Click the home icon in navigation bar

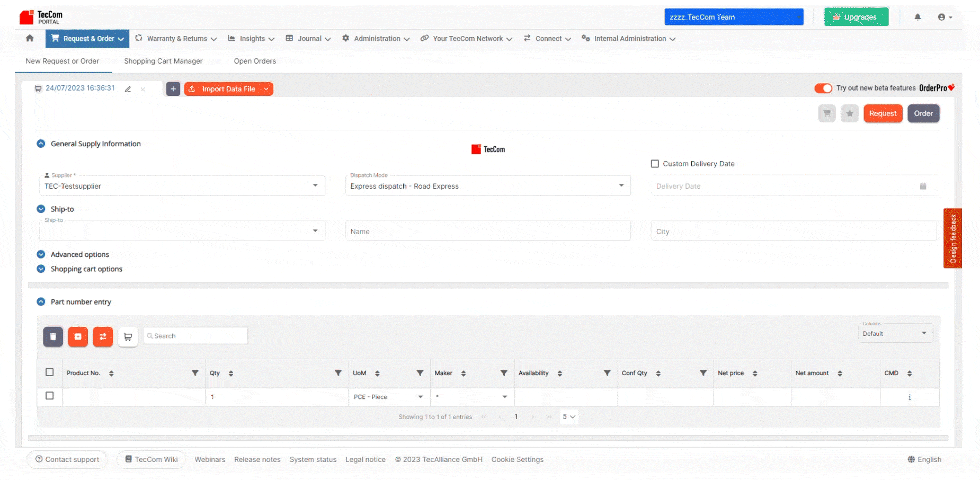click(30, 38)
